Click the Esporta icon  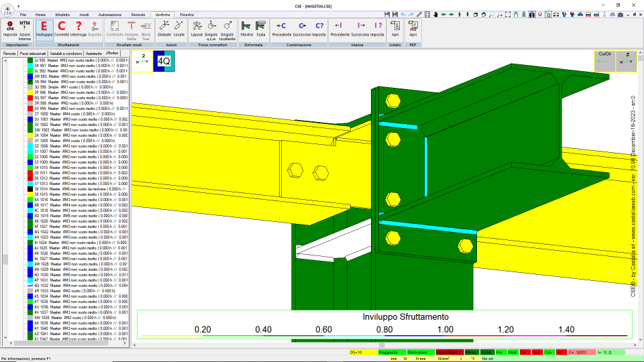(95, 29)
